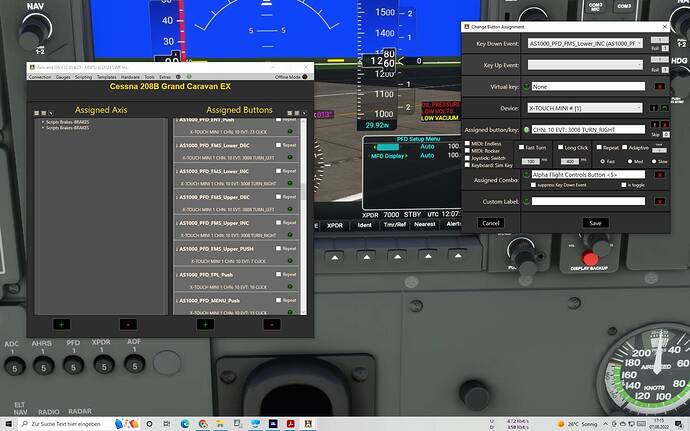
Task: Toggle Repeat for AS1000_PFD_FMS_Upper_INC
Action: [x=279, y=223]
